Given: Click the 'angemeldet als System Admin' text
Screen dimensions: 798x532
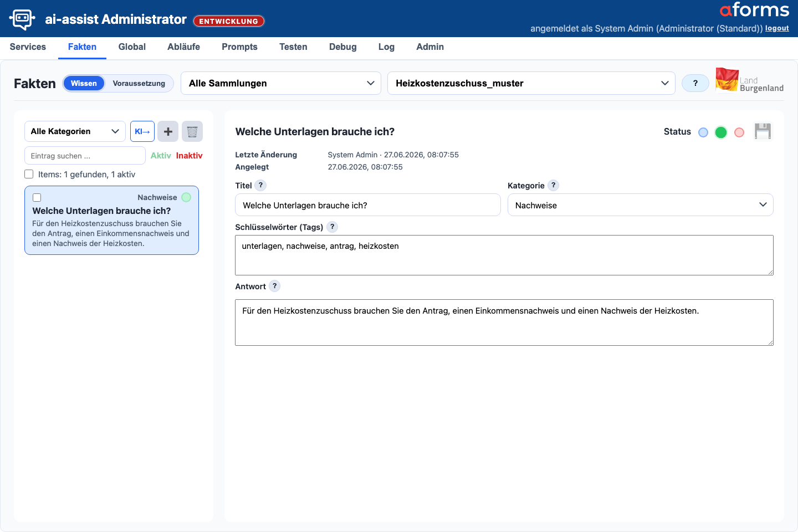Looking at the screenshot, I should tap(646, 28).
